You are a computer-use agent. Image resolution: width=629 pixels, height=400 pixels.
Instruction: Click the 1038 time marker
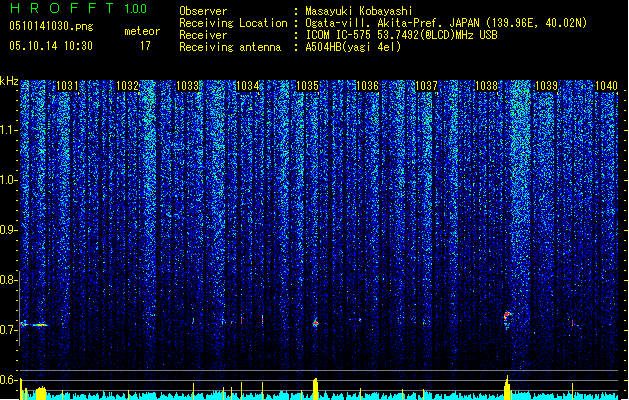click(486, 86)
